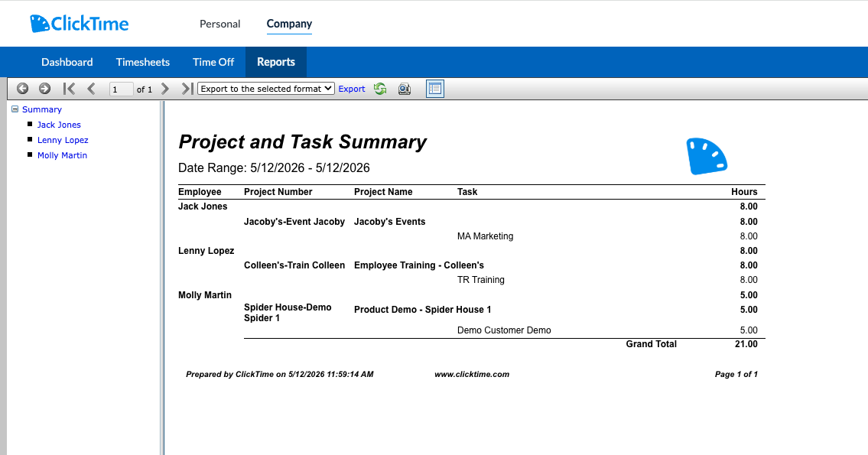Click the MA Marketing task row

(x=485, y=236)
